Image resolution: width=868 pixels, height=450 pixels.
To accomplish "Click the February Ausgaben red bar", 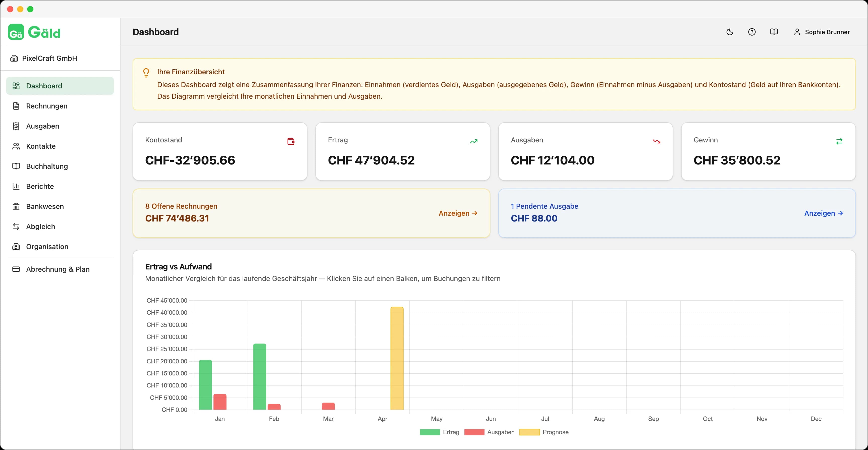I will pos(274,407).
